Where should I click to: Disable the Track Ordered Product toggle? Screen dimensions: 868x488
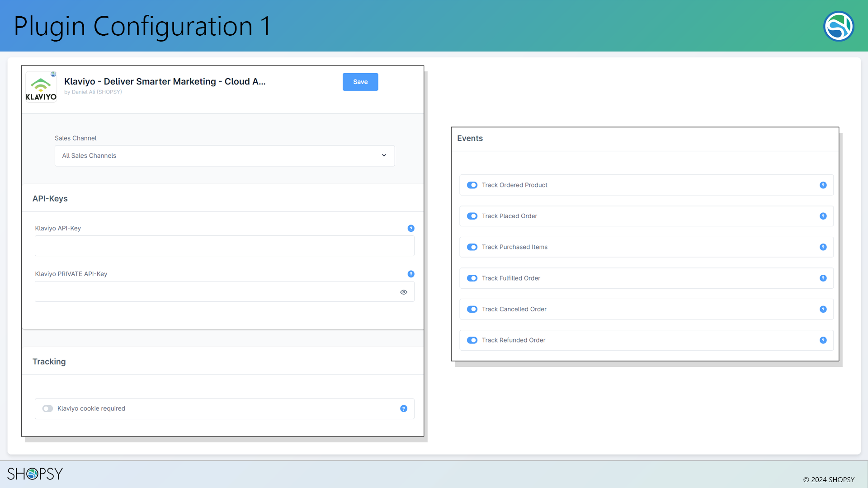472,185
